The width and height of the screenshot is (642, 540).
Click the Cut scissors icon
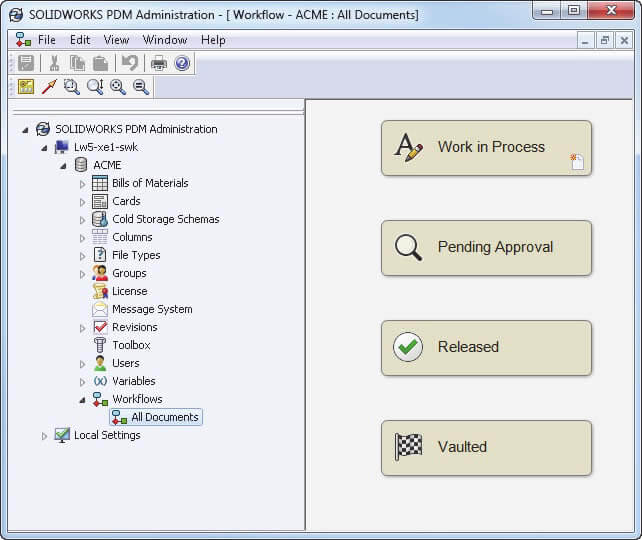[54, 63]
